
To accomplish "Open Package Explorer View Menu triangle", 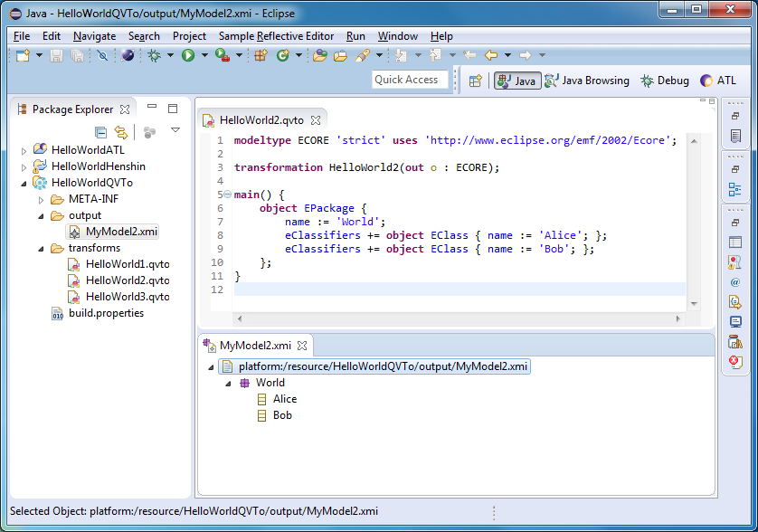I will click(x=175, y=130).
